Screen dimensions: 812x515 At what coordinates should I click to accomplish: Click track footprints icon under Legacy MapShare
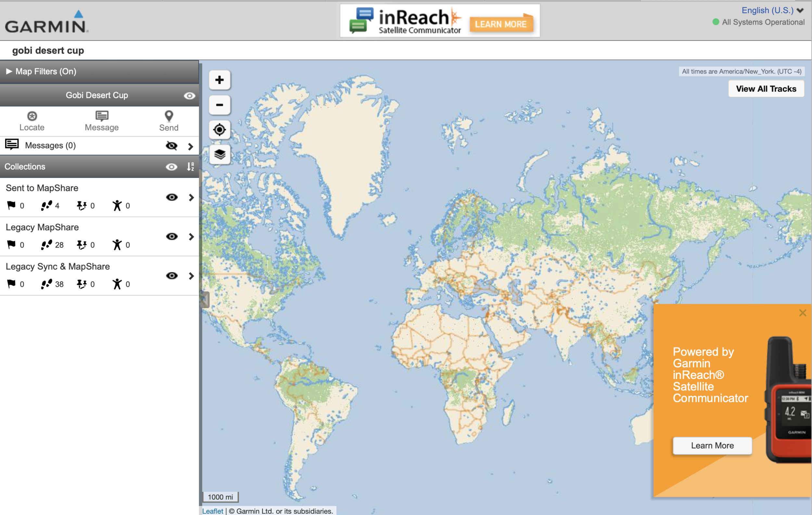tap(46, 245)
